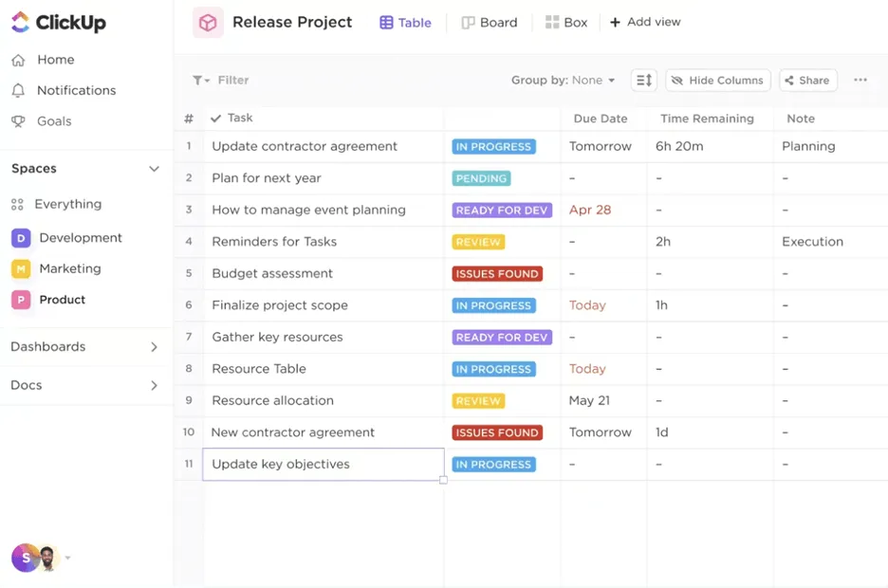This screenshot has height=588, width=888.
Task: Click the row height sort icon
Action: pos(644,81)
